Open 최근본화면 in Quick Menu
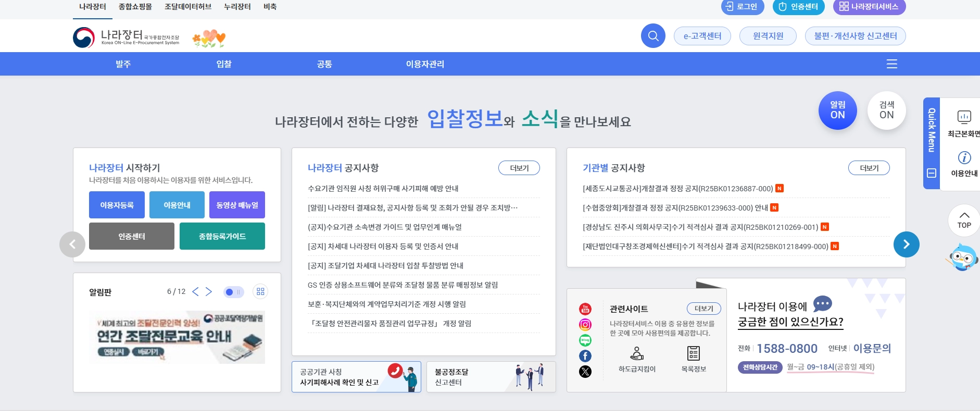 (x=964, y=124)
